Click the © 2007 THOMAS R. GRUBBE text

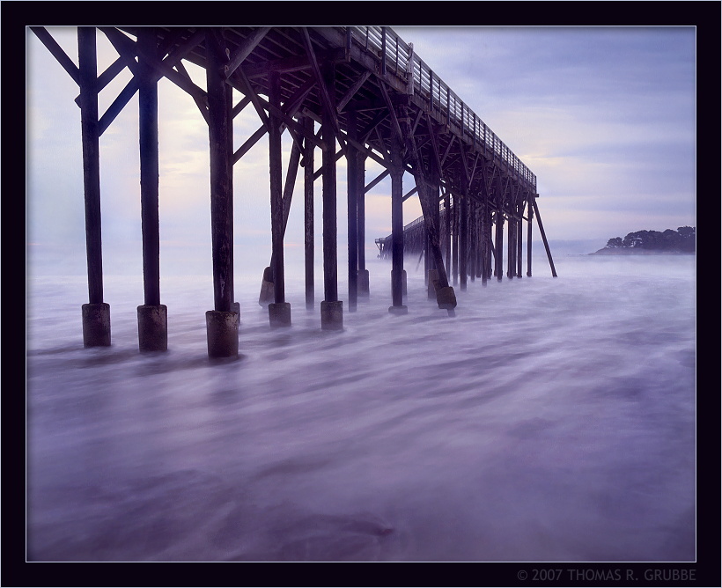(607, 575)
